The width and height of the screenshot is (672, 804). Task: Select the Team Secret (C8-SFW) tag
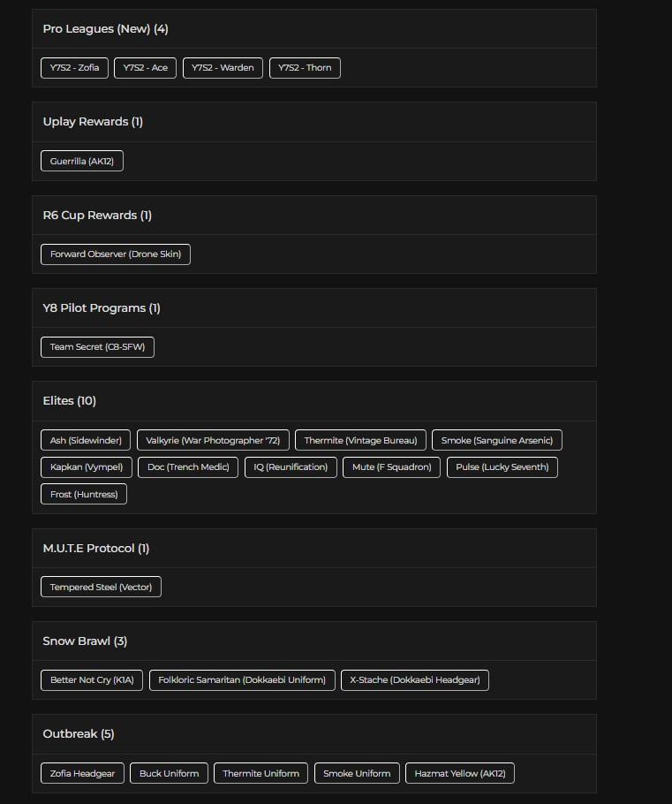pyautogui.click(x=97, y=347)
